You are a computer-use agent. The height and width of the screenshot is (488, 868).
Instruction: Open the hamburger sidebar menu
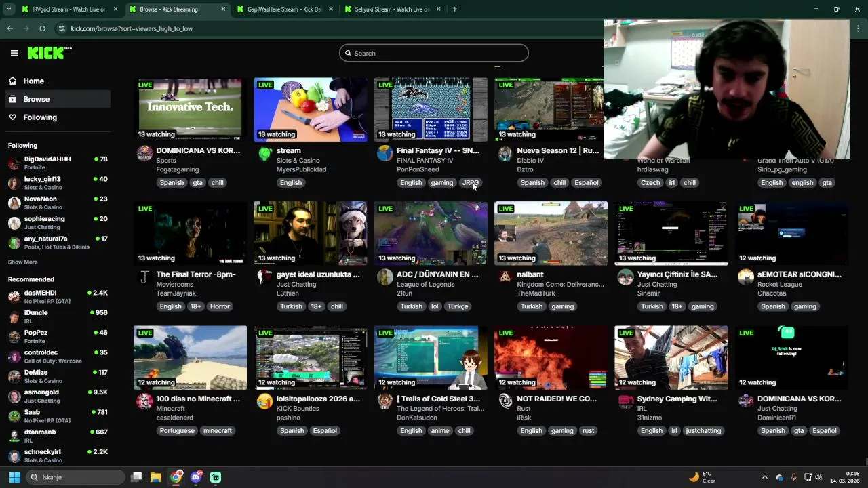(x=14, y=53)
